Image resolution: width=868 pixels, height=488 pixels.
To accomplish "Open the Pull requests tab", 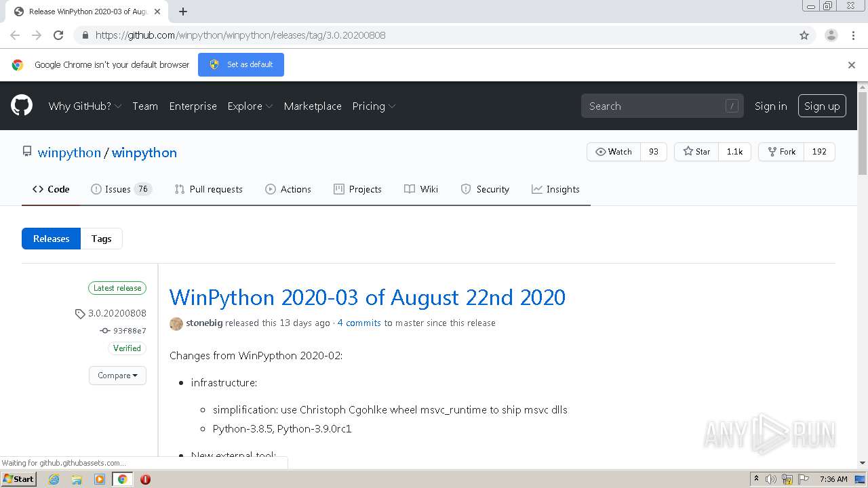I will point(208,189).
